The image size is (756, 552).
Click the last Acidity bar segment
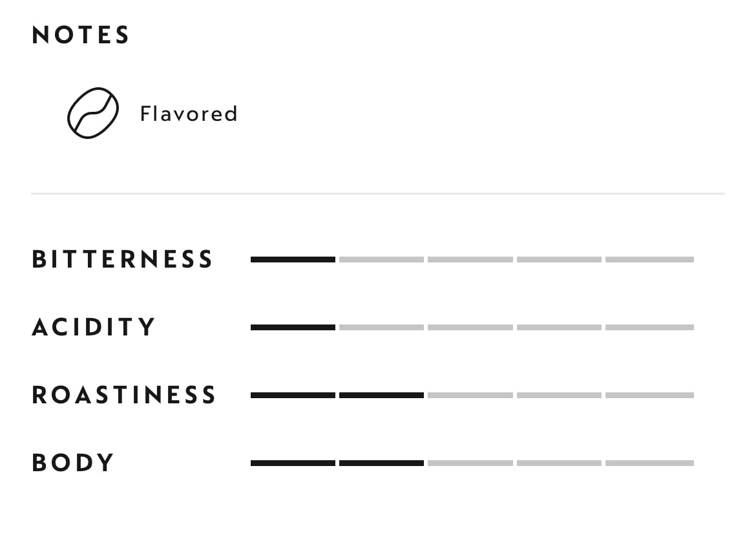[x=649, y=327]
